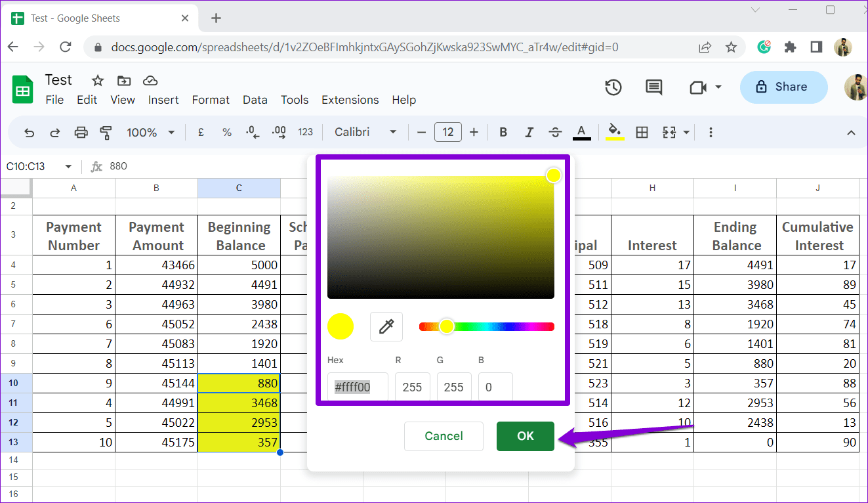Toggle strikethrough formatting
The width and height of the screenshot is (868, 503).
(x=555, y=133)
